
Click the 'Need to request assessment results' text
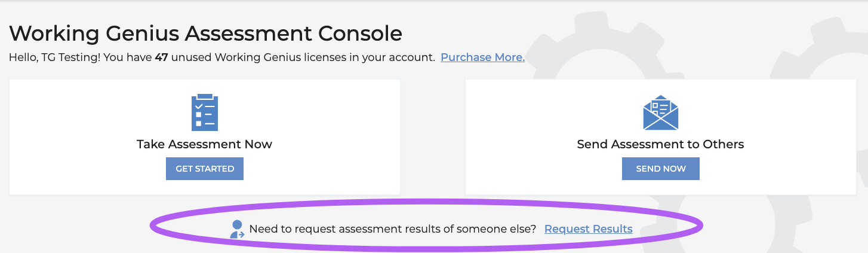pyautogui.click(x=392, y=229)
